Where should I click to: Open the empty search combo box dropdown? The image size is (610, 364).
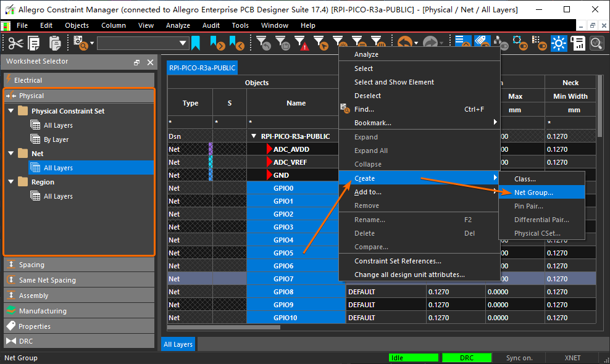click(x=183, y=43)
